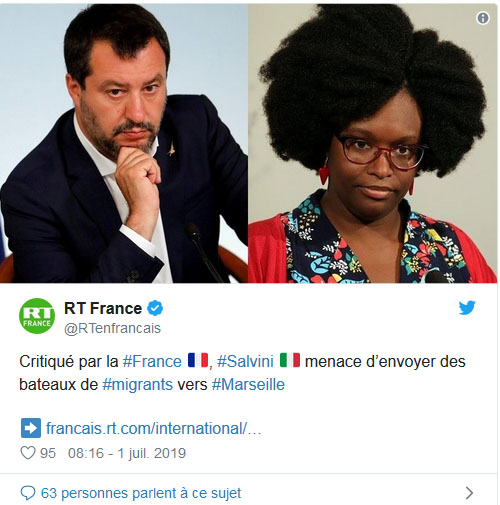Click the info icon on the photo
This screenshot has height=505, width=500.
point(483,18)
